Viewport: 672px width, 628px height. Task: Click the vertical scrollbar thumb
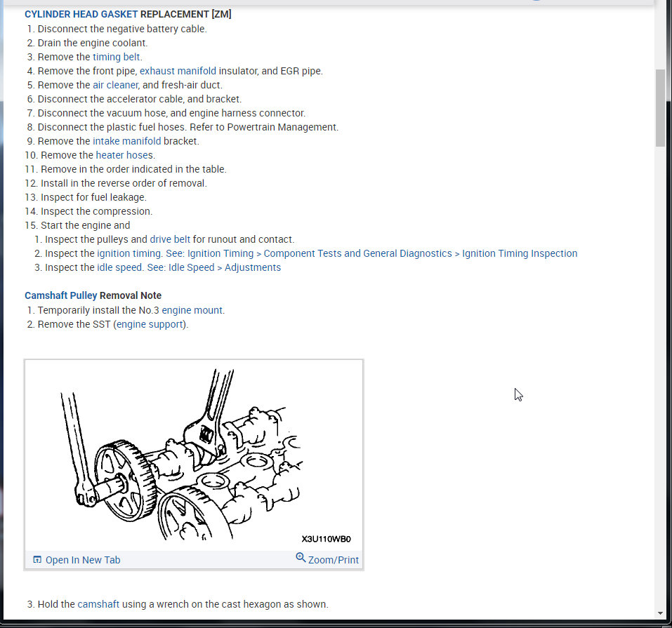tap(660, 108)
